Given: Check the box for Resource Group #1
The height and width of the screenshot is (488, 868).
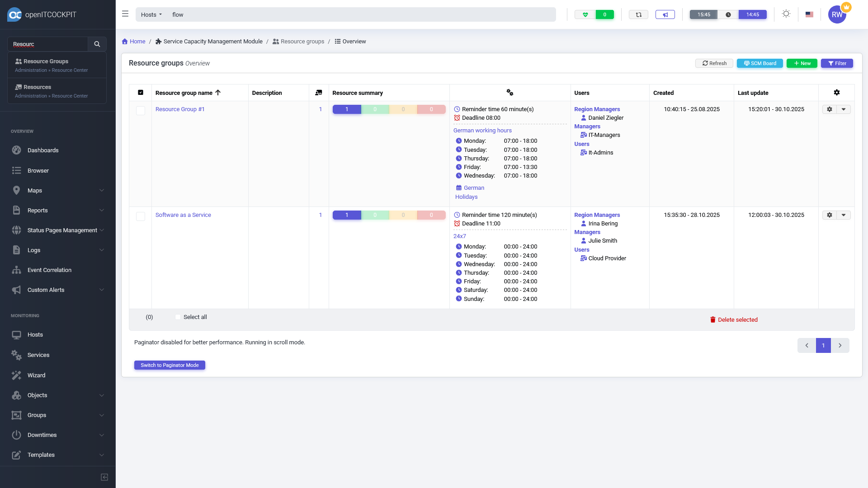Looking at the screenshot, I should click(141, 111).
